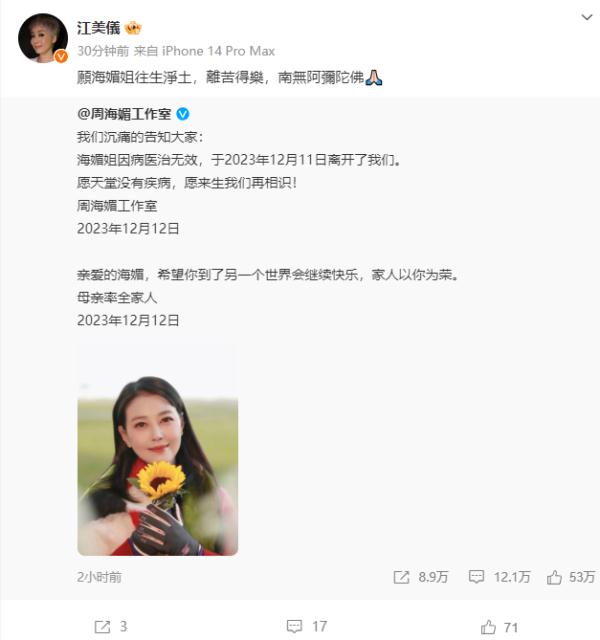
Task: Click the crown membership badge icon
Action: 133,28
